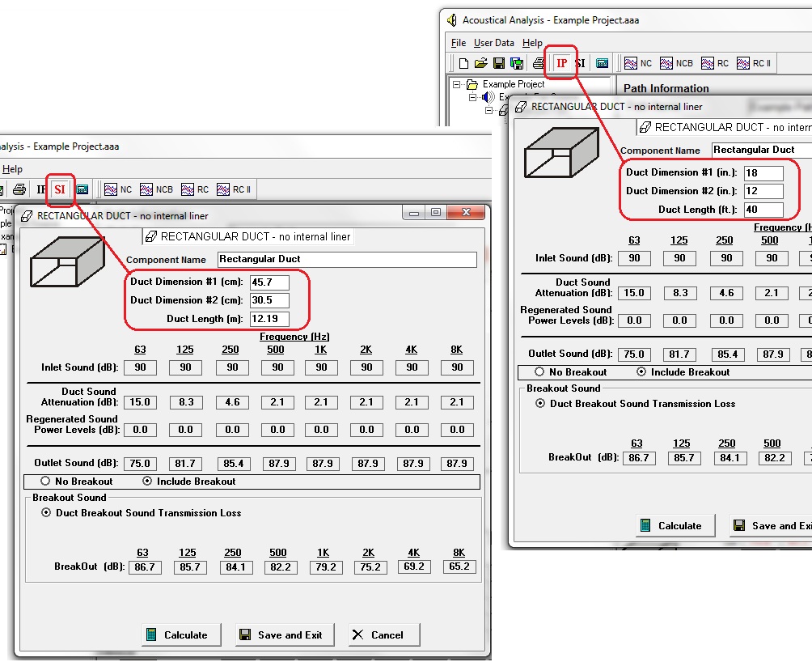This screenshot has height=662, width=812.
Task: Collapse the speaker child node in tree
Action: pos(473,97)
